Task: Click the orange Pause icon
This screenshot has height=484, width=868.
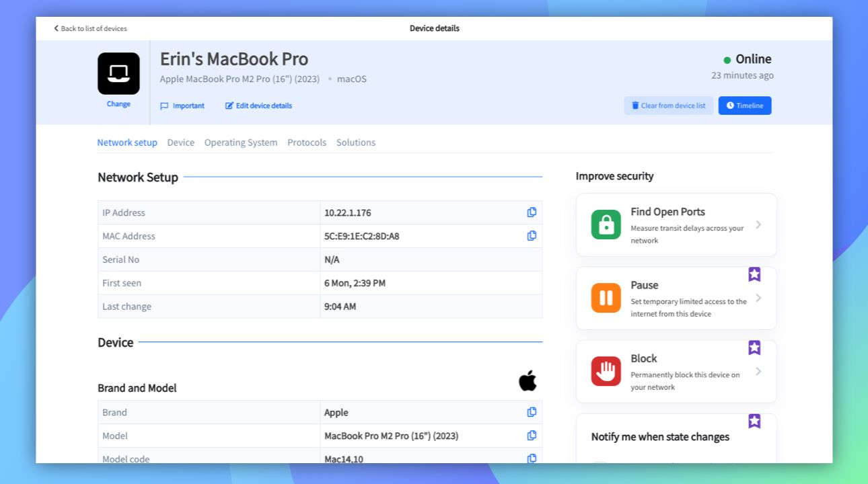Action: coord(605,297)
